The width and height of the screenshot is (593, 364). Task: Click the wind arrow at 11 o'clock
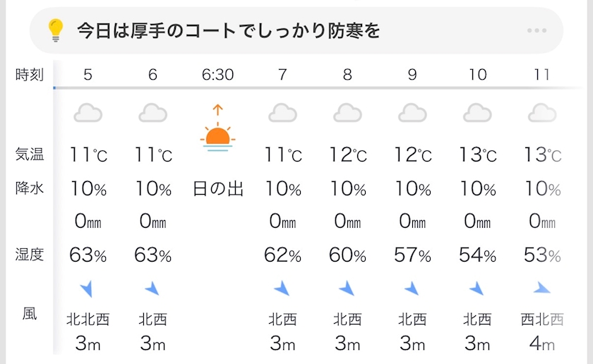point(541,287)
